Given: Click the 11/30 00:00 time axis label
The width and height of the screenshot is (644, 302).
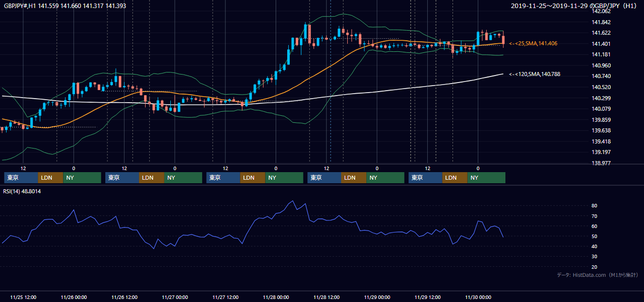Looking at the screenshot, I should (x=478, y=297).
